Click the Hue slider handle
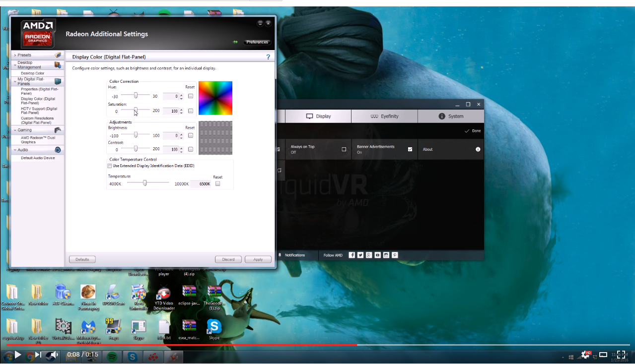The image size is (635, 364). pyautogui.click(x=136, y=95)
